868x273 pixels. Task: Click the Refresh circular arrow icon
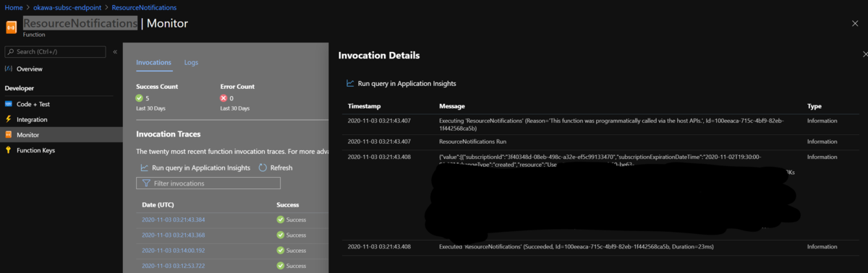point(263,168)
